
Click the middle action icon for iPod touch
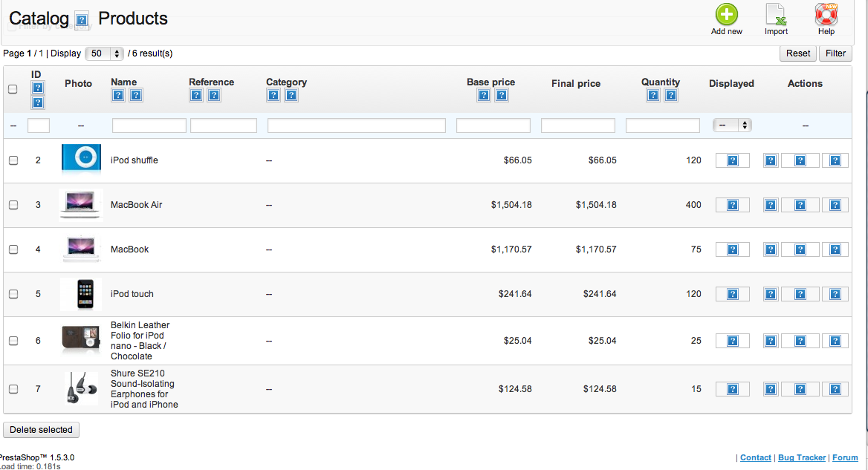tap(800, 294)
